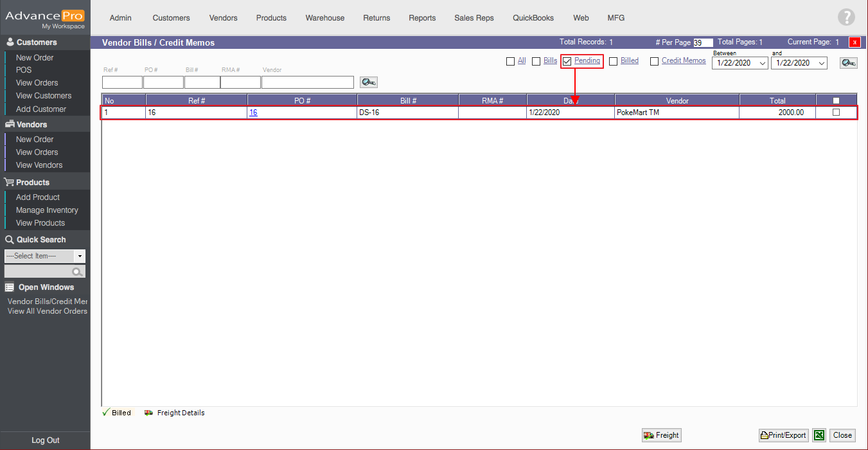Screen dimensions: 868x450
Task: Click the Quick Search magnifier icon
Action: pyautogui.click(x=78, y=272)
